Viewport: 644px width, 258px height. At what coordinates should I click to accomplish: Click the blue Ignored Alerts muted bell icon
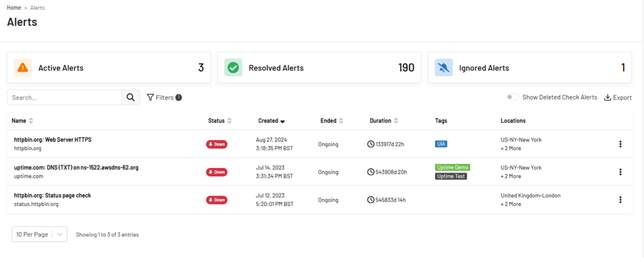[444, 67]
